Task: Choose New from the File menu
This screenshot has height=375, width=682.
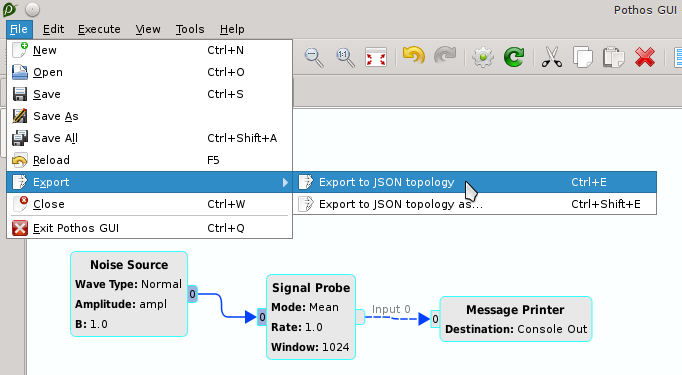Action: (x=149, y=50)
